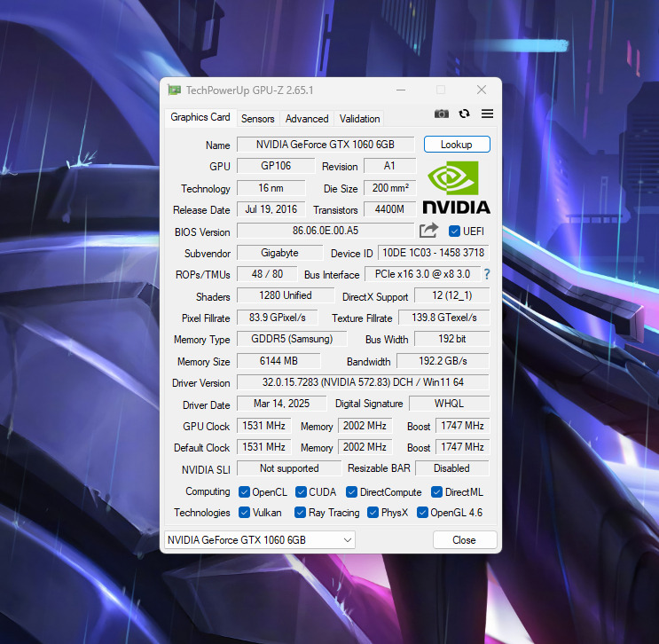
Task: Click the Driver Version field 32.0.15.7283
Action: pyautogui.click(x=363, y=382)
